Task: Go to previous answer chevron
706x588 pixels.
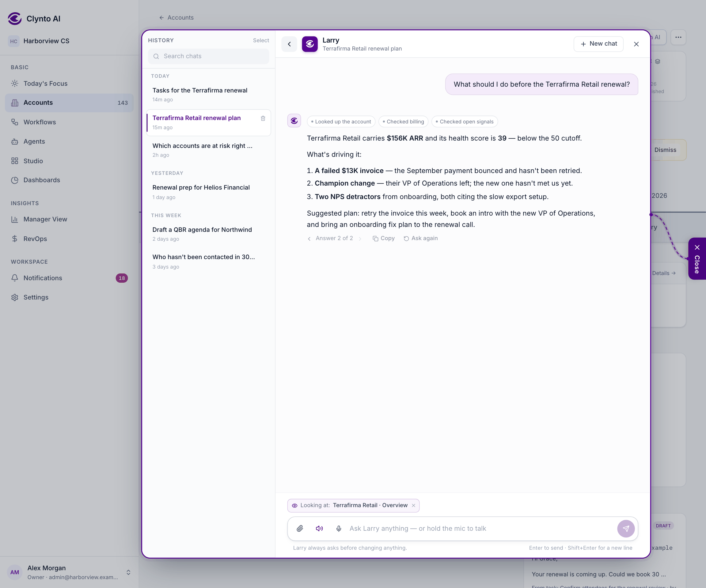Action: tap(309, 239)
